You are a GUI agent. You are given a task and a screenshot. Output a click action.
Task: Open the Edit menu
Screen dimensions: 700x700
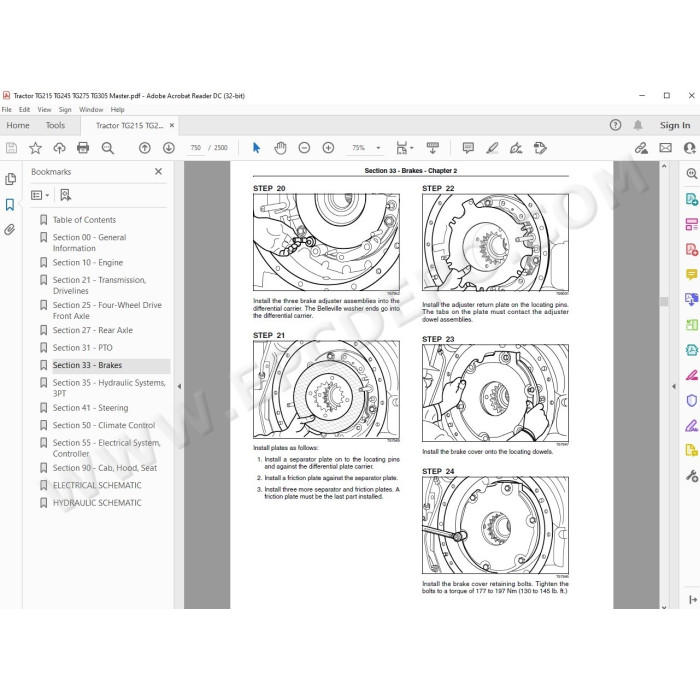pyautogui.click(x=25, y=109)
